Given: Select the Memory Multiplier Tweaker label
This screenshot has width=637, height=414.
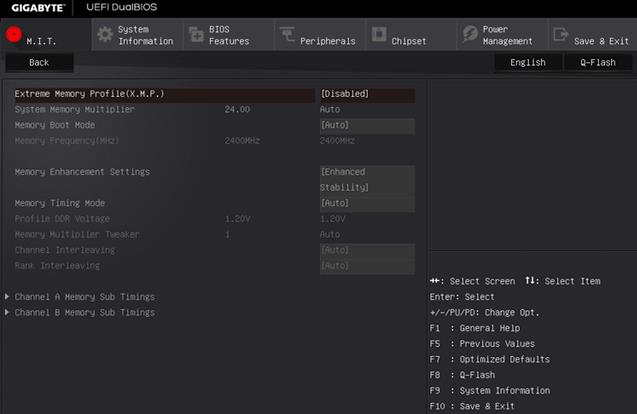Looking at the screenshot, I should coord(77,234).
